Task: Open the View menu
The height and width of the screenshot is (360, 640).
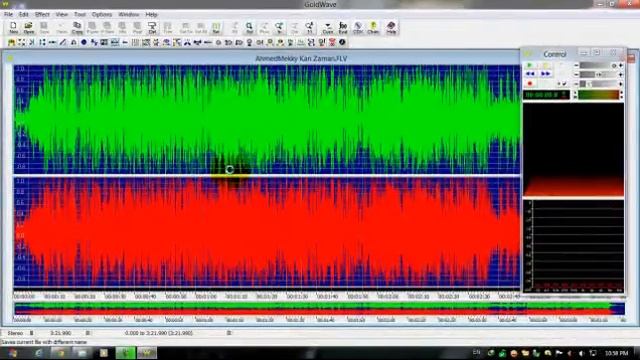Action: 62,14
